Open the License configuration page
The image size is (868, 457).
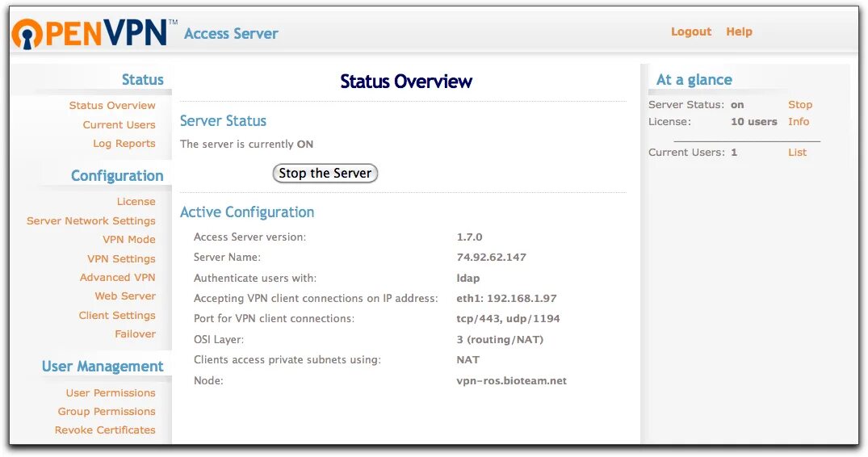(136, 201)
